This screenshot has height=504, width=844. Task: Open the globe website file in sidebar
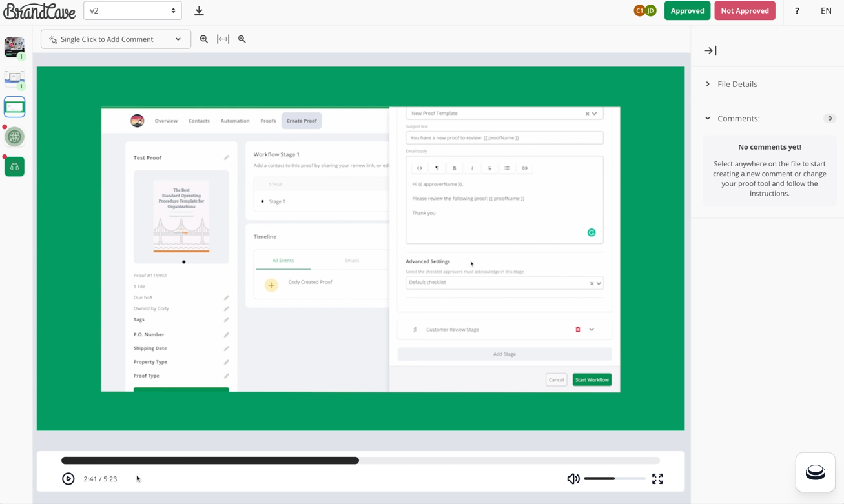point(14,137)
